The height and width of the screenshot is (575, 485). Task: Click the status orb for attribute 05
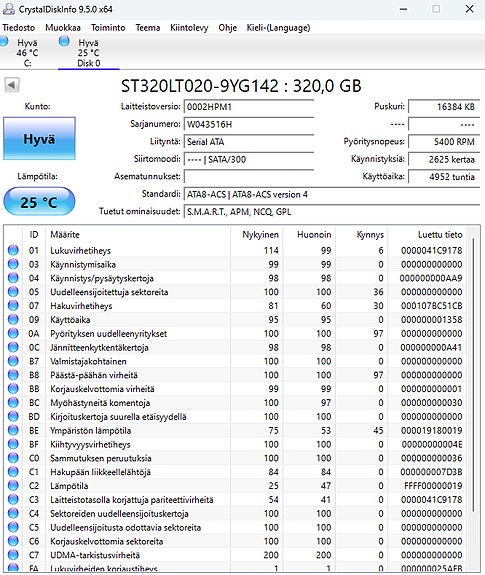13,292
